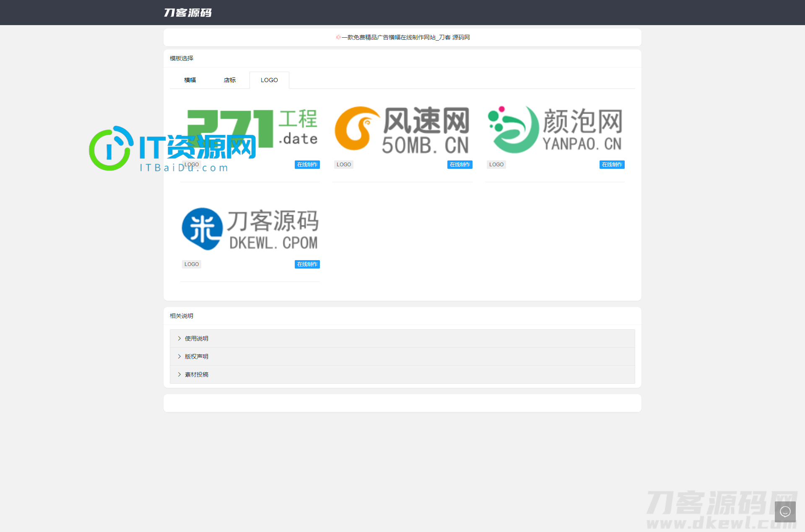This screenshot has width=805, height=532.
Task: Click the 相关说明 panel heading
Action: point(182,316)
